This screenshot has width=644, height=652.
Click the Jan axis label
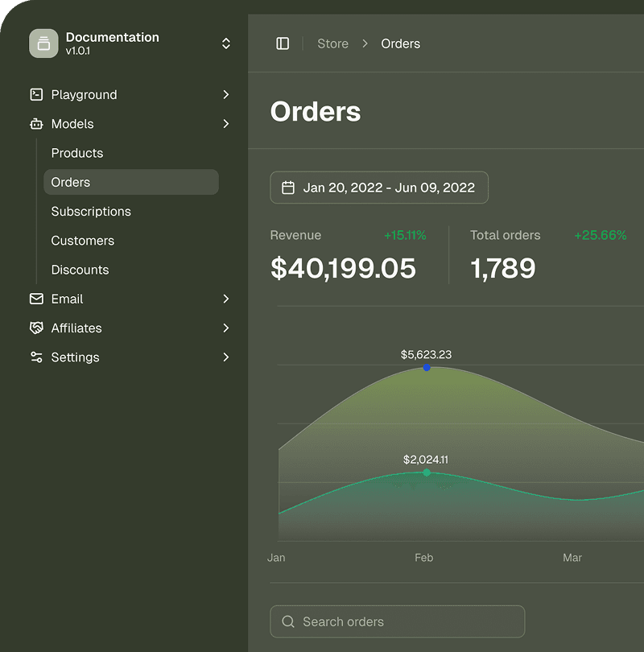click(x=276, y=558)
